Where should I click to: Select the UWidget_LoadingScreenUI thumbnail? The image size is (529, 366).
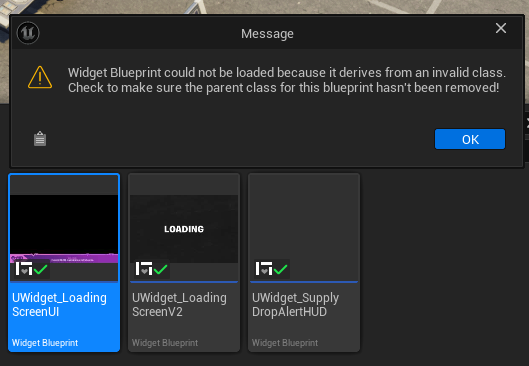pyautogui.click(x=64, y=228)
